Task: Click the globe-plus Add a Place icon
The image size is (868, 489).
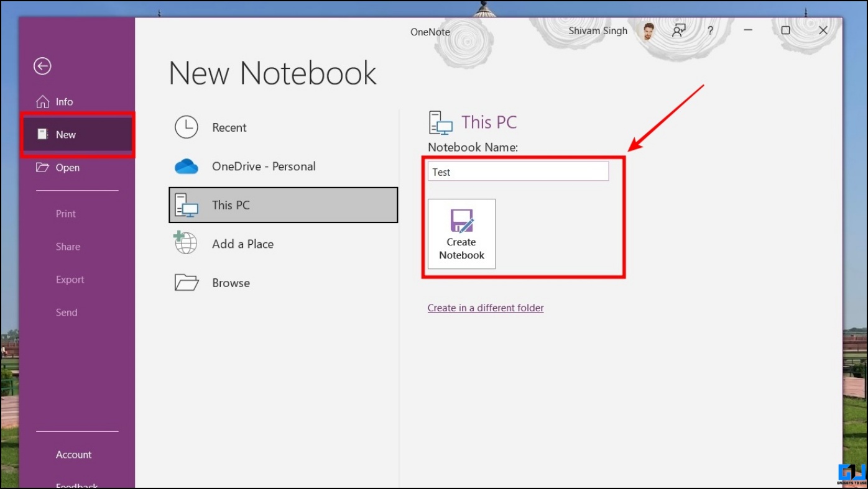Action: (x=185, y=243)
